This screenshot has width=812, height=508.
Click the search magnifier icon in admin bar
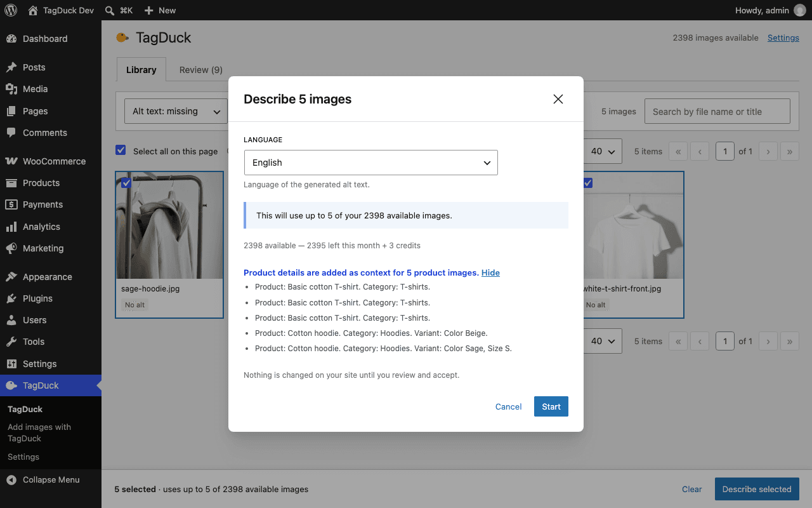[110, 10]
